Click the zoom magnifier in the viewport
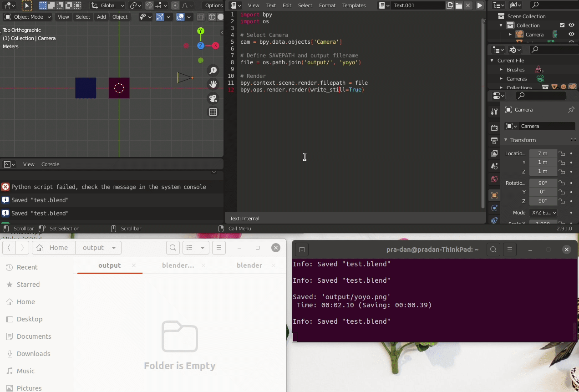The height and width of the screenshot is (392, 579). (213, 71)
